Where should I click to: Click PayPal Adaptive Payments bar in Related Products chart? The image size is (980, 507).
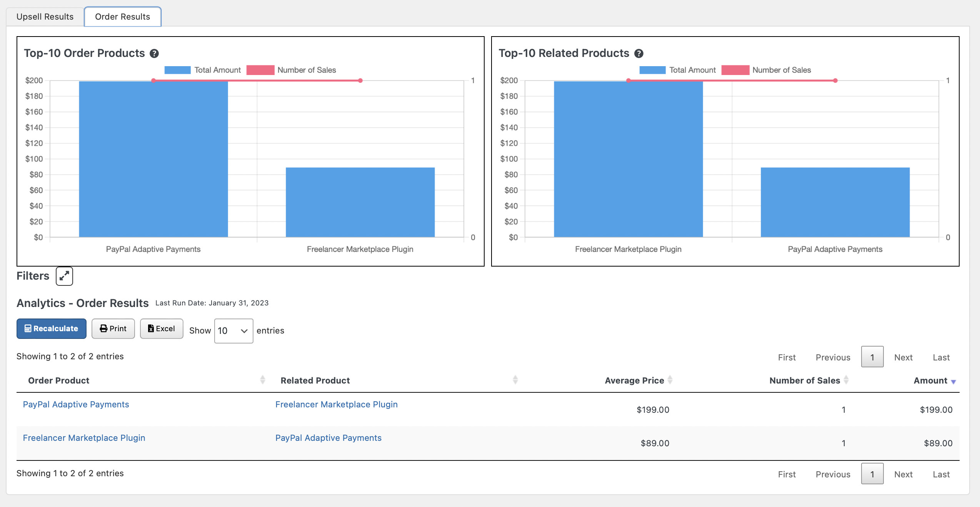click(835, 202)
